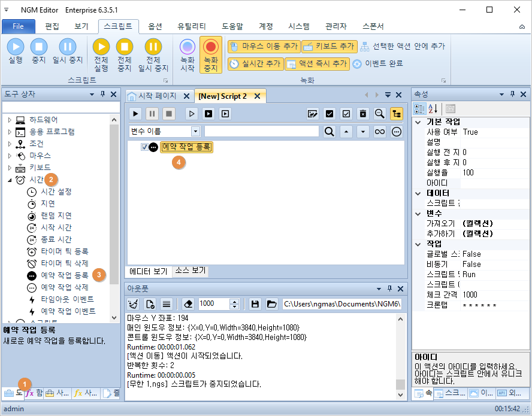Expand the 하드웨어 tree node
The image size is (532, 416).
(10, 120)
